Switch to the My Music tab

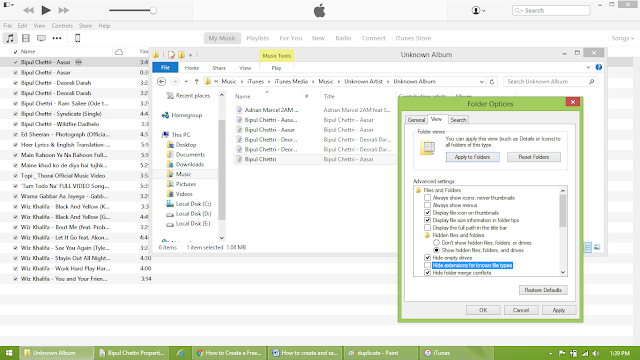222,38
